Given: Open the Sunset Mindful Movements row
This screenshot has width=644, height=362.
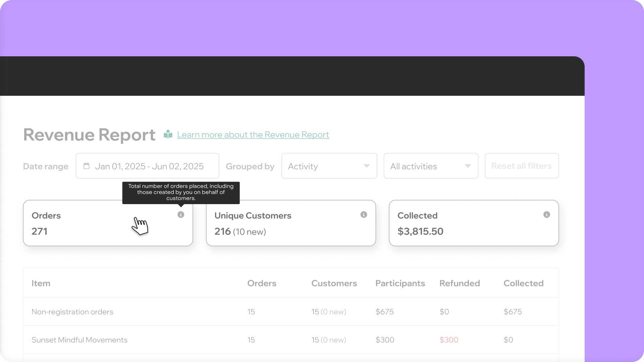Looking at the screenshot, I should point(79,340).
